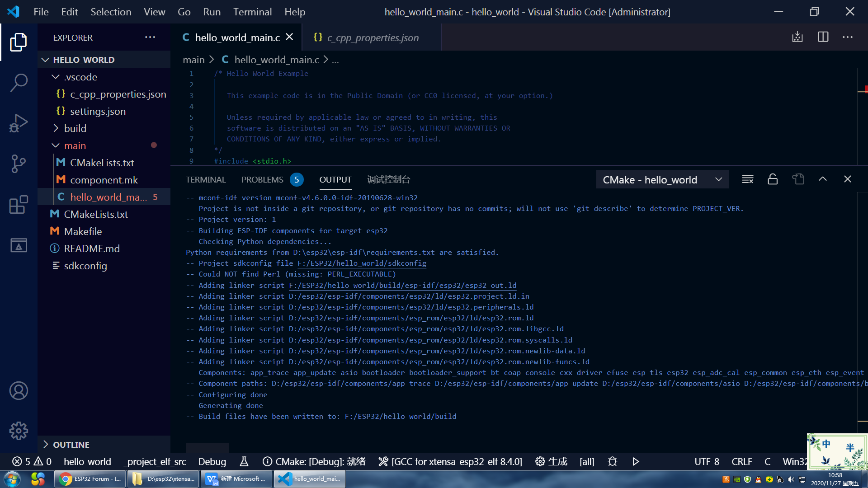This screenshot has width=868, height=488.
Task: Click the hello-world status bar item
Action: 87,461
